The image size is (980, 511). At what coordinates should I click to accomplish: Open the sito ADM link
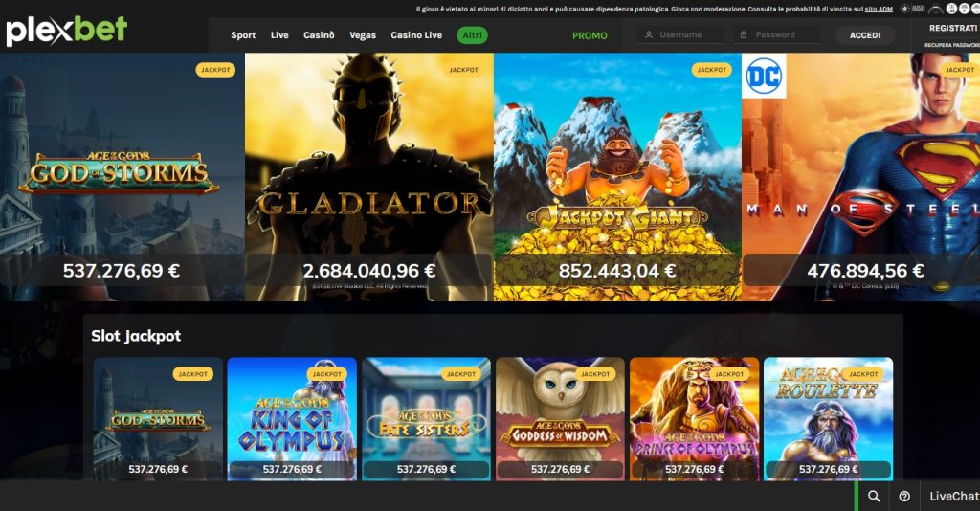[x=879, y=9]
